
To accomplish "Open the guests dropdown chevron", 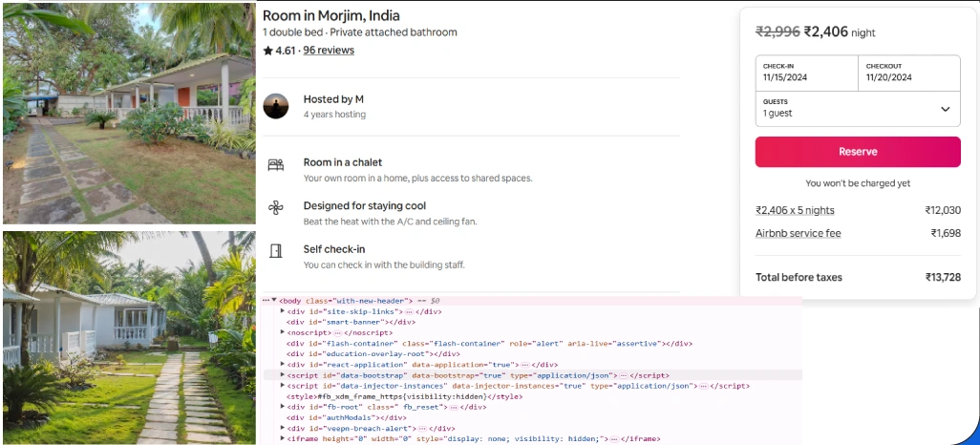I will [945, 110].
